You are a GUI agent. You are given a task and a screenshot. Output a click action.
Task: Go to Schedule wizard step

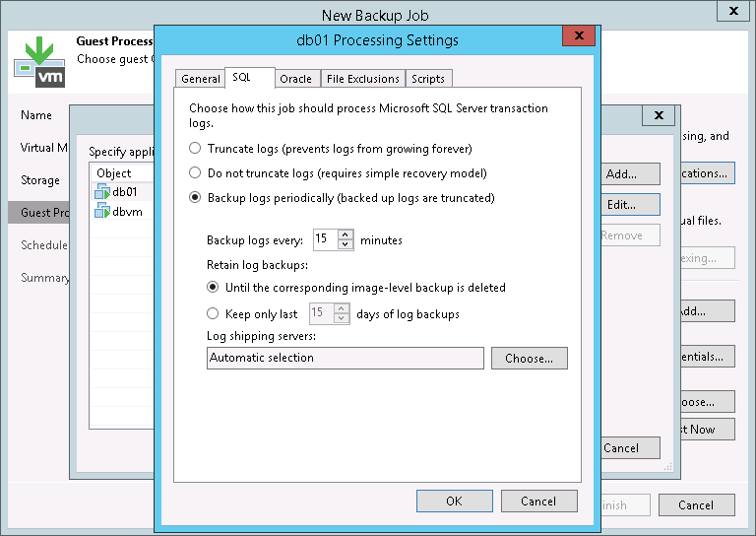(44, 244)
